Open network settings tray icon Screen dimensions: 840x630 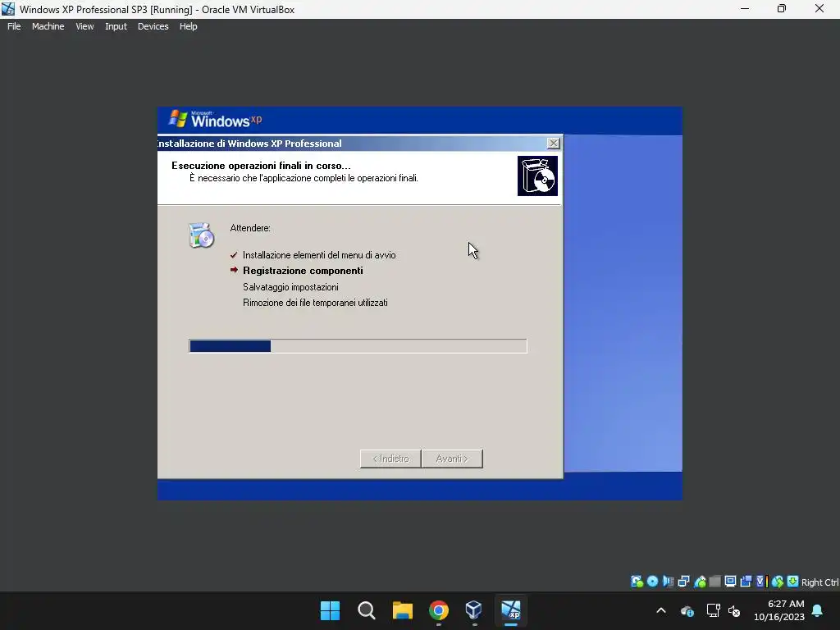click(x=713, y=610)
